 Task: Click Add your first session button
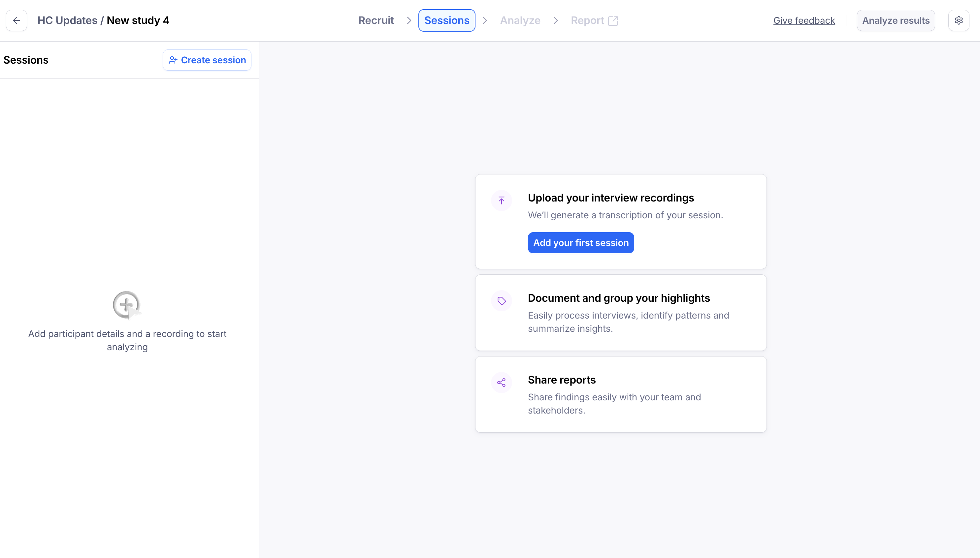[x=580, y=243]
